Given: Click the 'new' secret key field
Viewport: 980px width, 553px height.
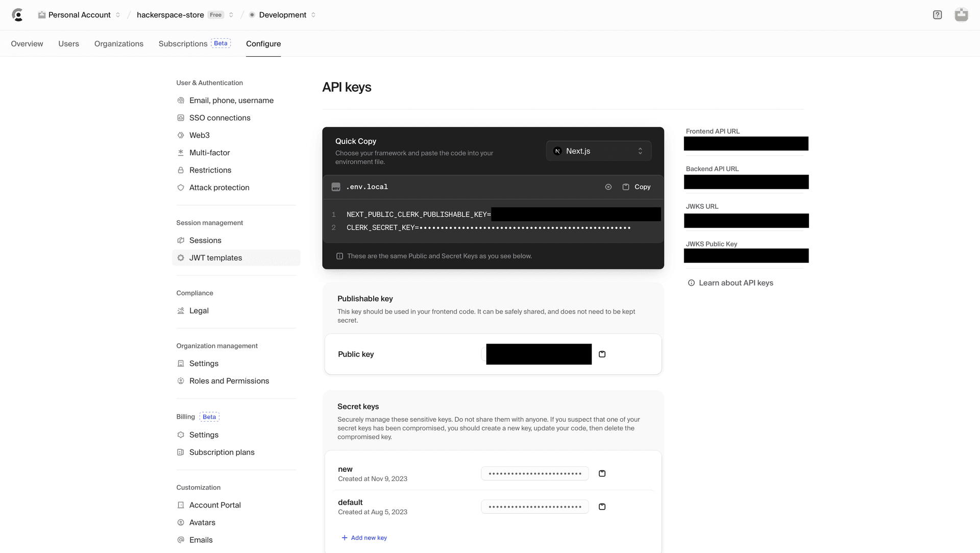Looking at the screenshot, I should point(534,473).
